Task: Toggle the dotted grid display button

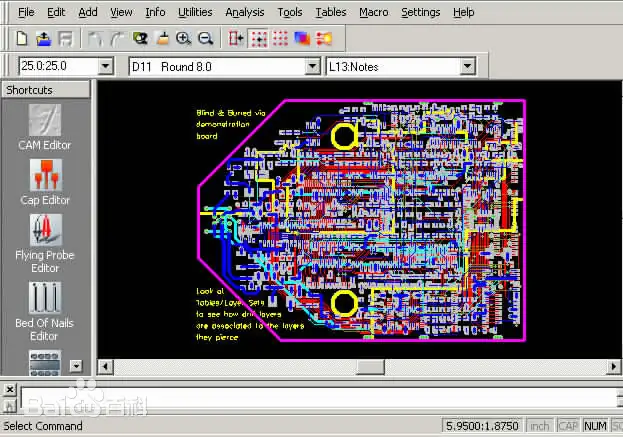Action: (280, 39)
